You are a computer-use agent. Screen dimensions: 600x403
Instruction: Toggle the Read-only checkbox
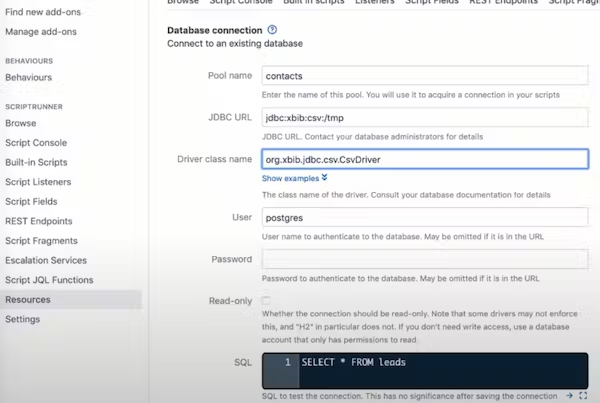(266, 300)
